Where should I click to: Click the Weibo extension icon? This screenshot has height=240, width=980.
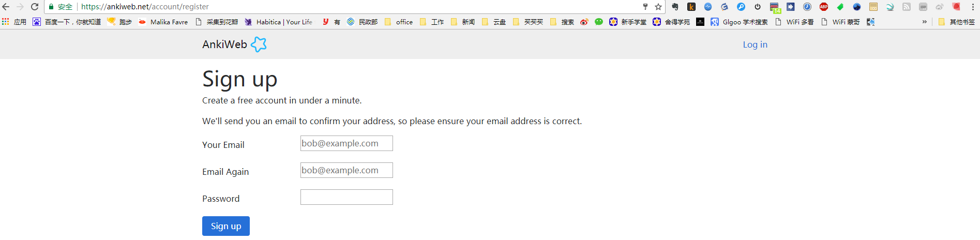(x=584, y=22)
